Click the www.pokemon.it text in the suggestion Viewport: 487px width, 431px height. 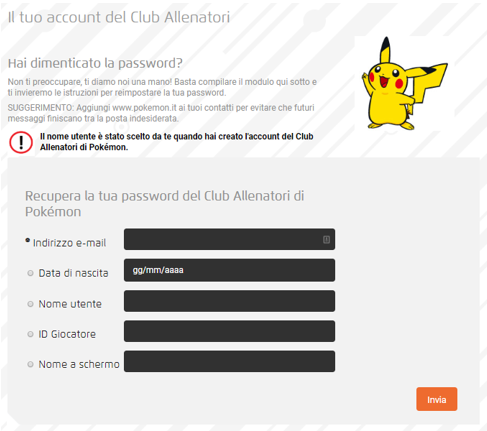[x=144, y=108]
